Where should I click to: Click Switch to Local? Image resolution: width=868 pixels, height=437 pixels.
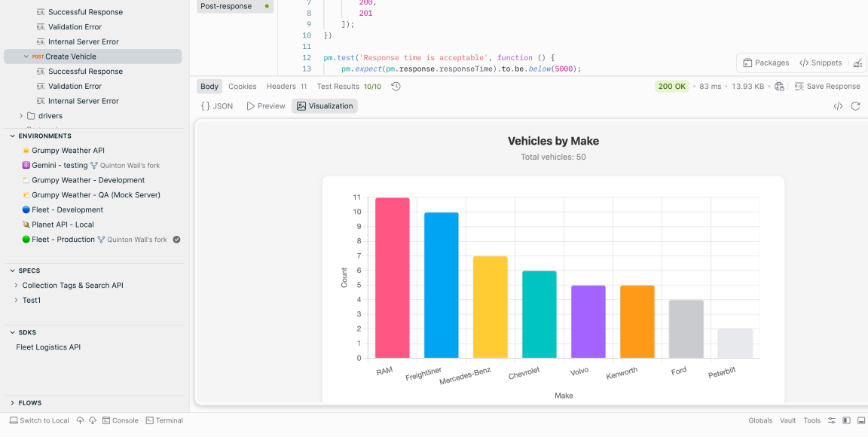[x=39, y=420]
